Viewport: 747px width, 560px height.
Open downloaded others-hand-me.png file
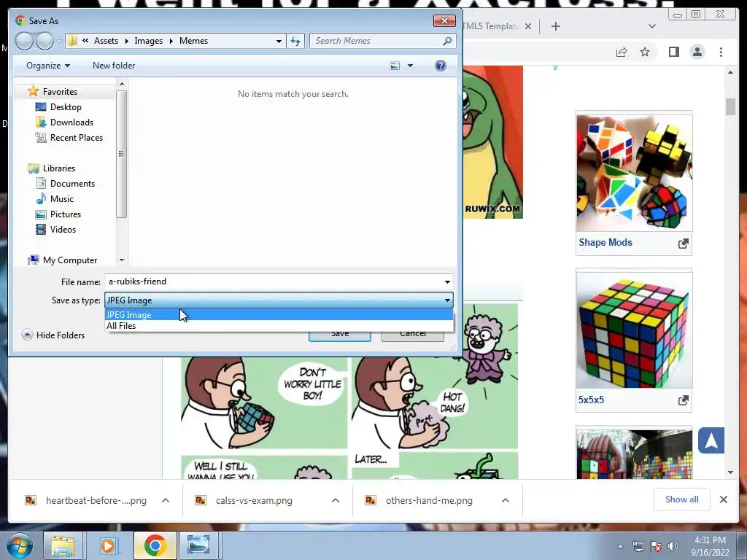tap(429, 500)
